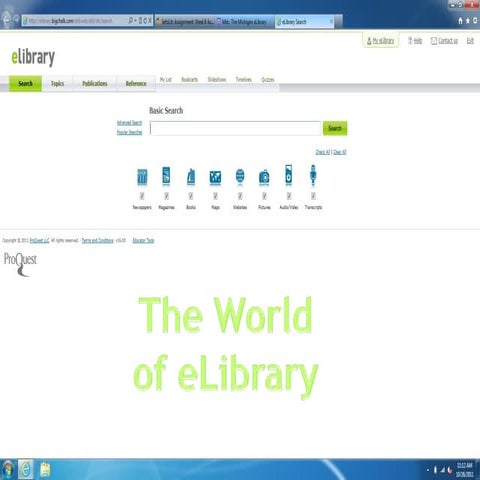Click the browser Home icon
480x480 pixels.
click(x=460, y=21)
